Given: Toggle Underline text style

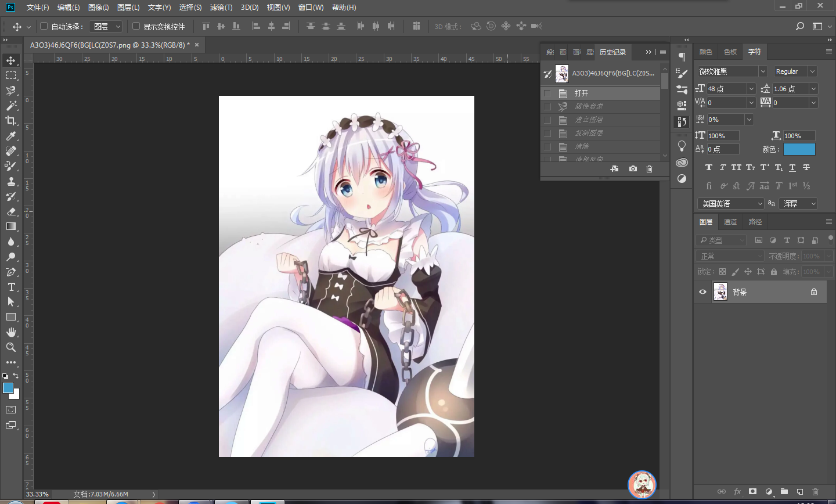Looking at the screenshot, I should click(792, 167).
